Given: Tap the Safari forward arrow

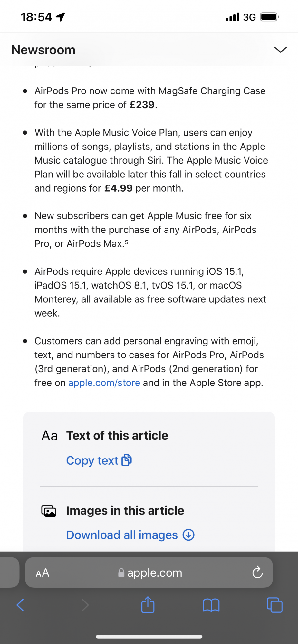Looking at the screenshot, I should [85, 605].
